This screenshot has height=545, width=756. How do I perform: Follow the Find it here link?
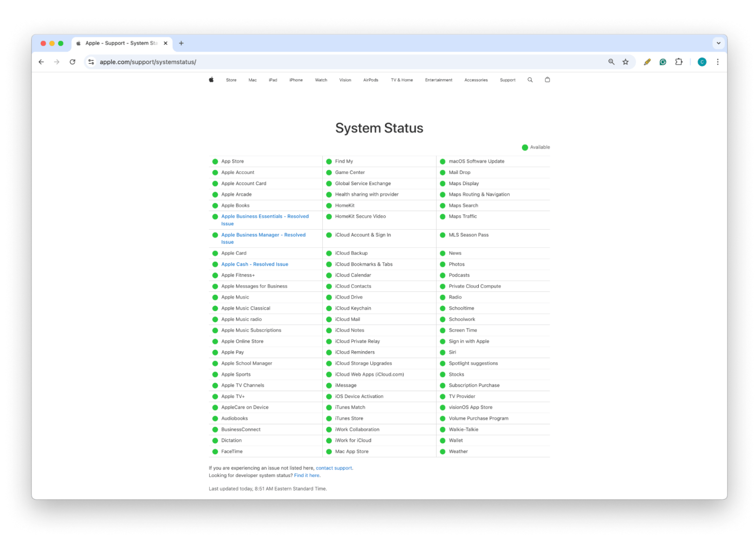[307, 476]
